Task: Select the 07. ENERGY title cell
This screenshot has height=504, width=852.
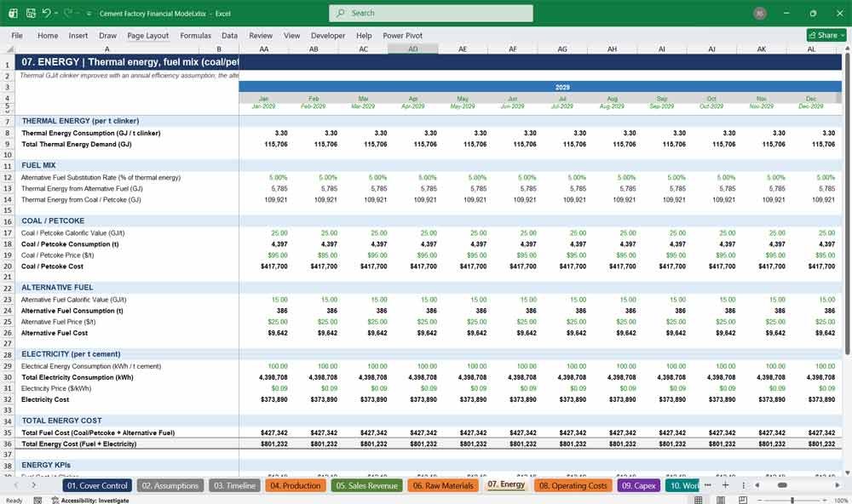Action: pyautogui.click(x=127, y=62)
